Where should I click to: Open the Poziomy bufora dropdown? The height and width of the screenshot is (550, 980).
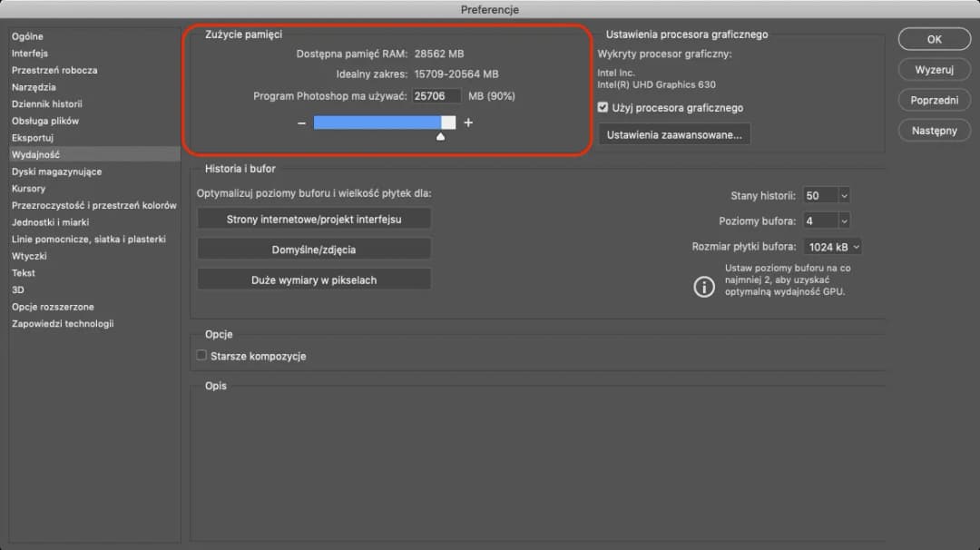[x=826, y=221]
